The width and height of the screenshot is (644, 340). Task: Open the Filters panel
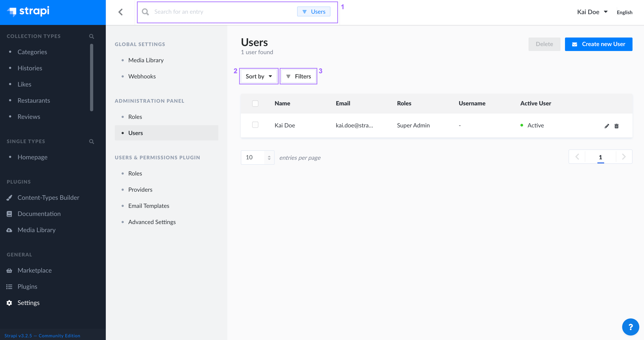[298, 76]
